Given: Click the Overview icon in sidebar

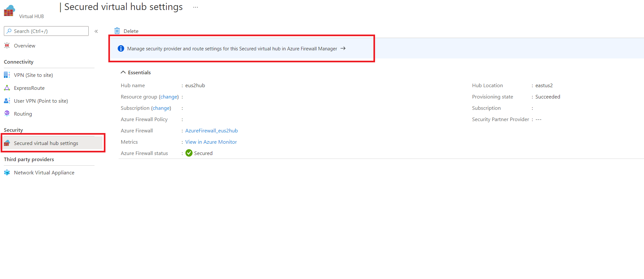Looking at the screenshot, I should point(7,46).
